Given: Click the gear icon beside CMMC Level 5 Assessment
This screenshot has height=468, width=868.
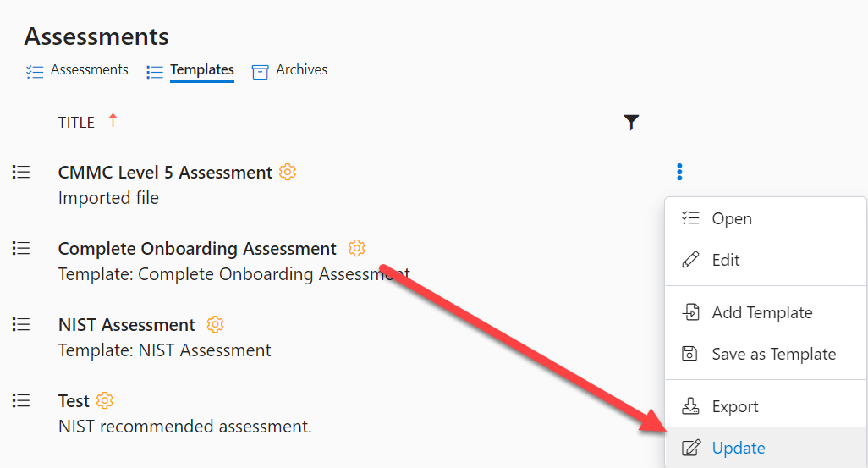Looking at the screenshot, I should [288, 173].
